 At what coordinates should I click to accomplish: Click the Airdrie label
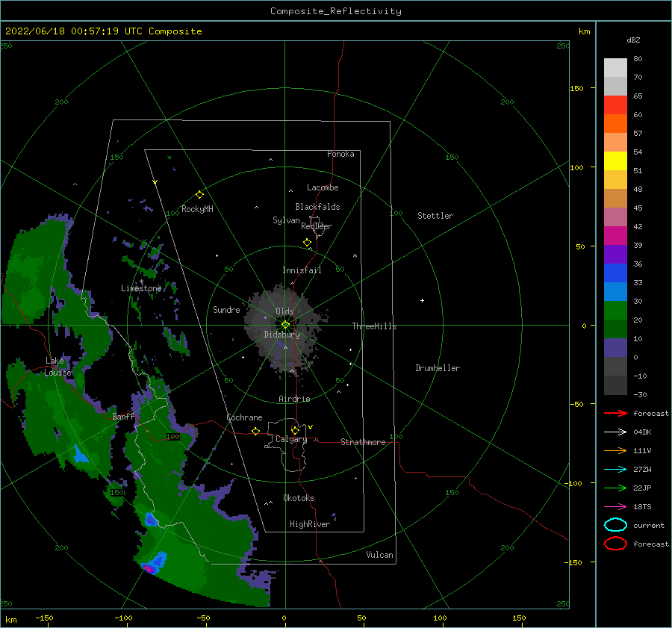pos(294,399)
